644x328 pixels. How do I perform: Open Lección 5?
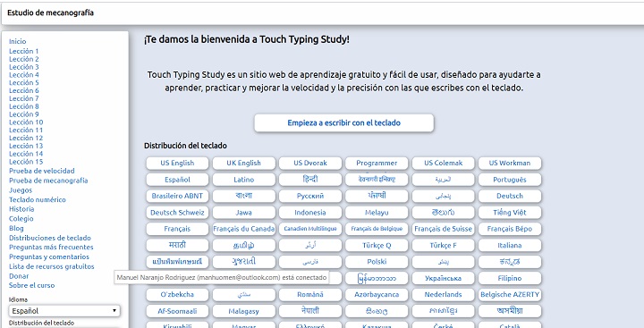click(x=24, y=82)
